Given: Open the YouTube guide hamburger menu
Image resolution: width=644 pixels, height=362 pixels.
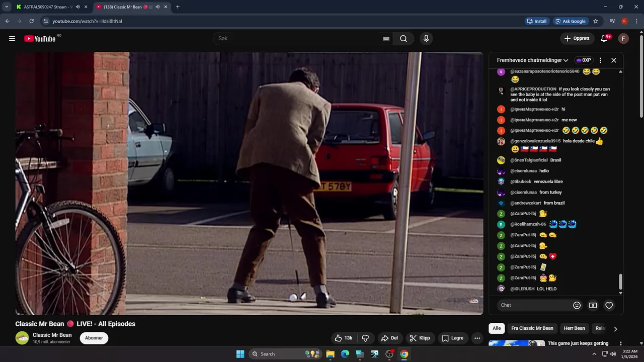Looking at the screenshot, I should (12, 39).
